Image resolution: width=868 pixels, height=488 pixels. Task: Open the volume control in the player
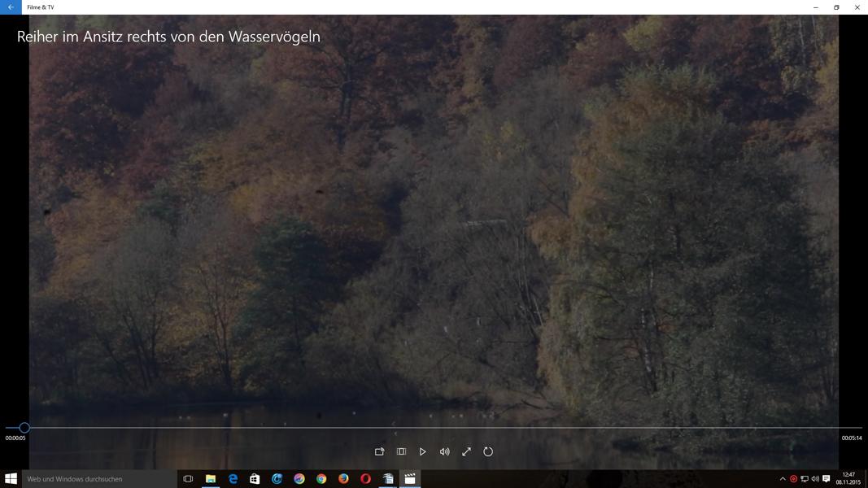pos(444,451)
